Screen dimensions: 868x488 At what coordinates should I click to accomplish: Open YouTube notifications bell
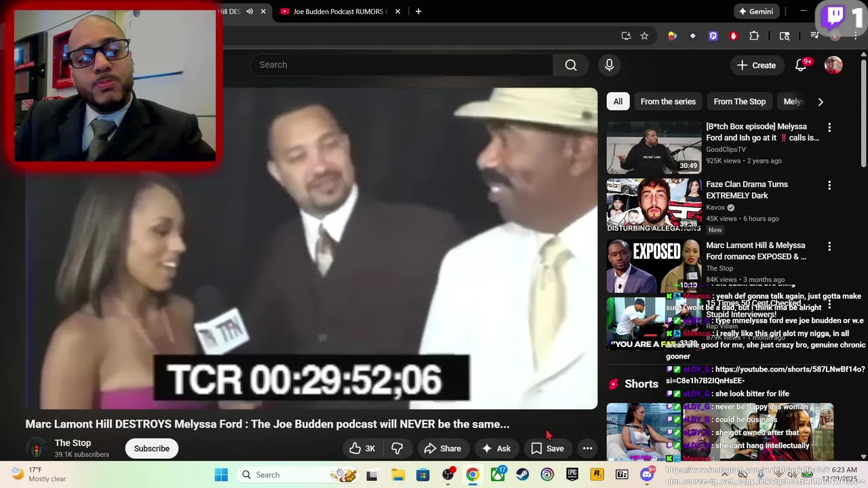(x=801, y=65)
